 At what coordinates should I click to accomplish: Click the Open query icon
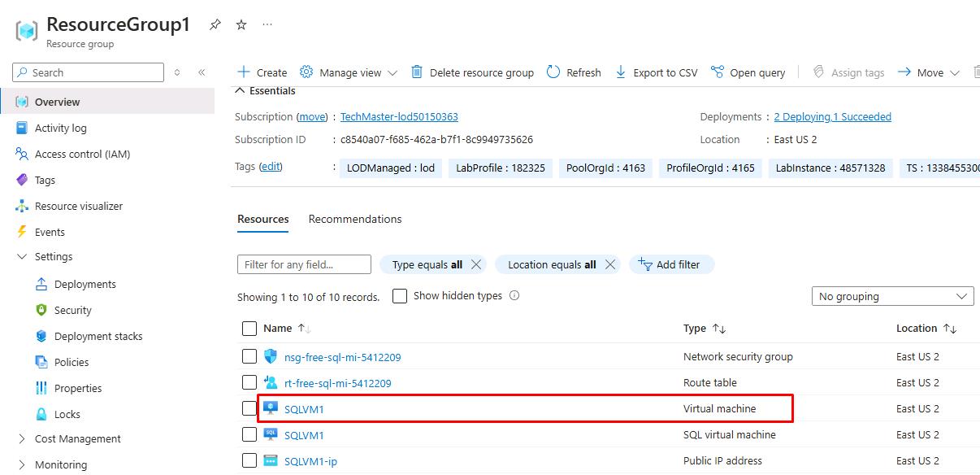(717, 72)
